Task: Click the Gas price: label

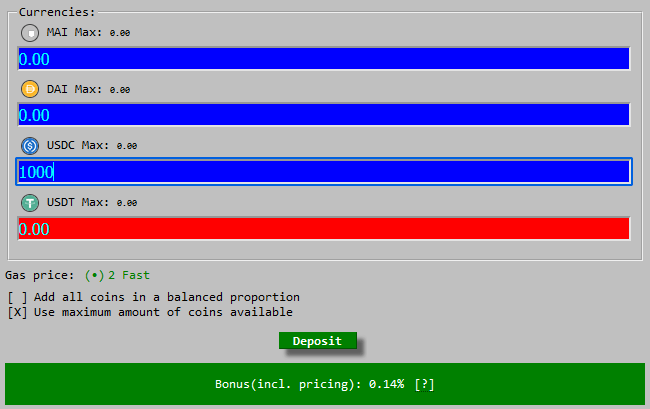Action: pyautogui.click(x=39, y=275)
